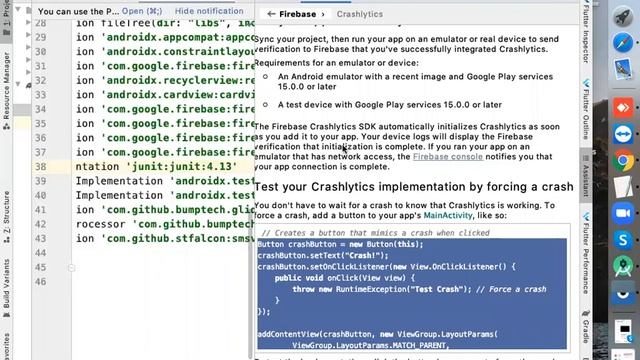
Task: Click the Crashlytics breadcrumb label
Action: (x=360, y=14)
